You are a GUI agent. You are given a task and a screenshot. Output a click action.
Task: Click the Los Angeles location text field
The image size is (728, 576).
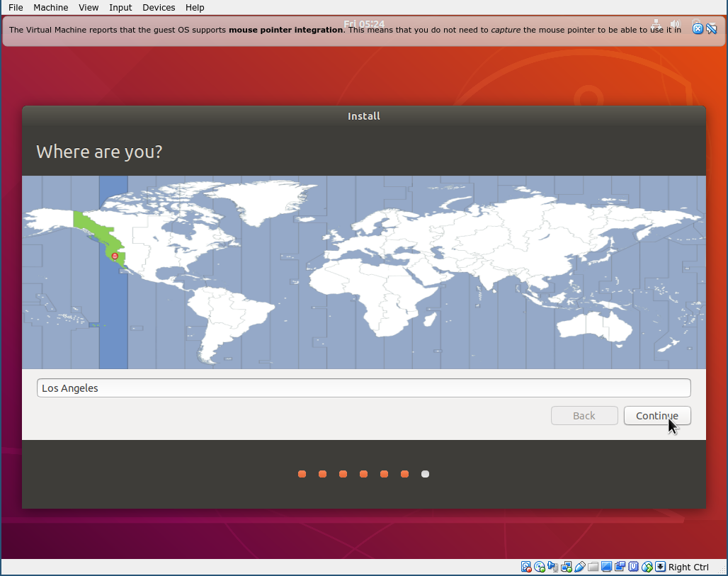(363, 388)
